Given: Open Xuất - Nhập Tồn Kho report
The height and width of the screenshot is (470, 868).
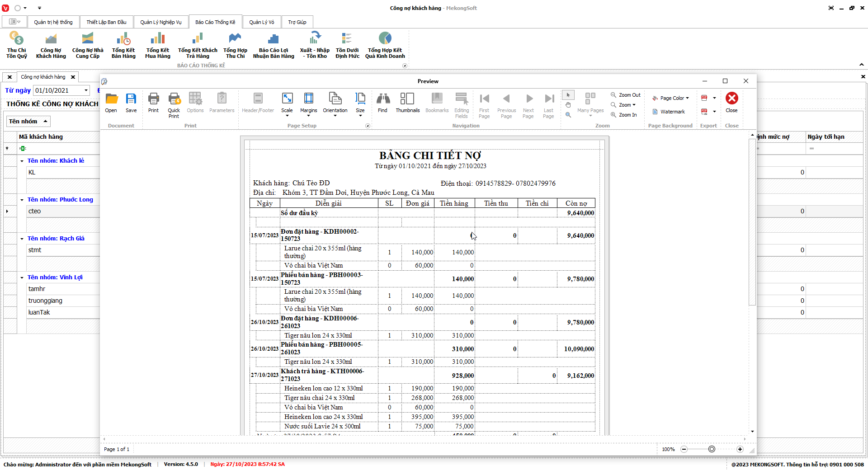Looking at the screenshot, I should click(x=315, y=45).
